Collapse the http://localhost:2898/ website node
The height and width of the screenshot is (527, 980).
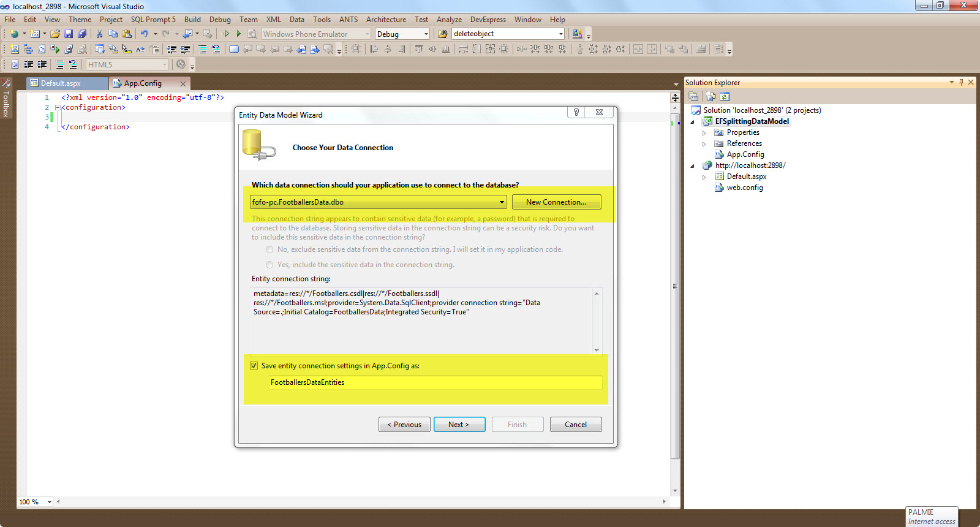pyautogui.click(x=693, y=166)
